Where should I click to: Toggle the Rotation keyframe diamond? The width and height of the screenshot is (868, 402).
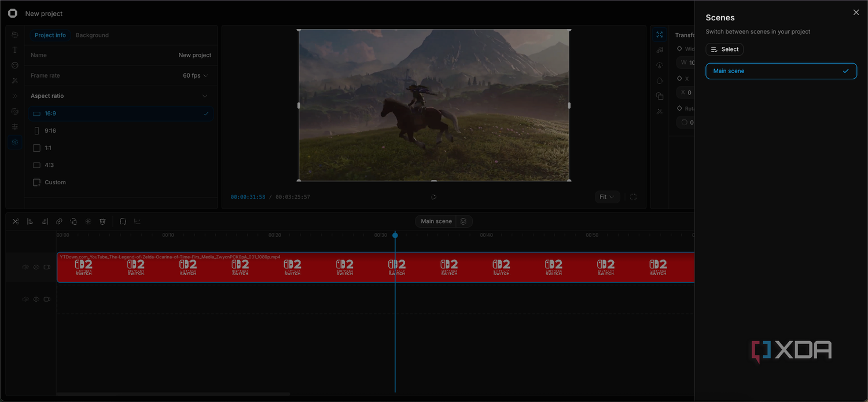coord(679,108)
